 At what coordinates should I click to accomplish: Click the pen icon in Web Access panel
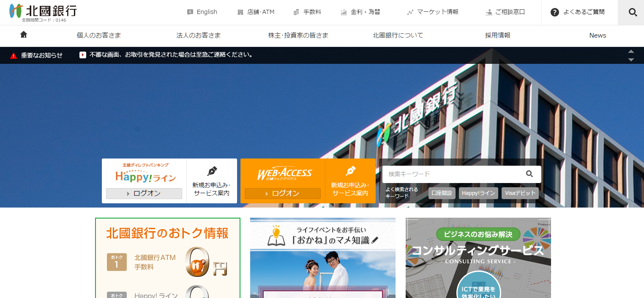coord(350,171)
